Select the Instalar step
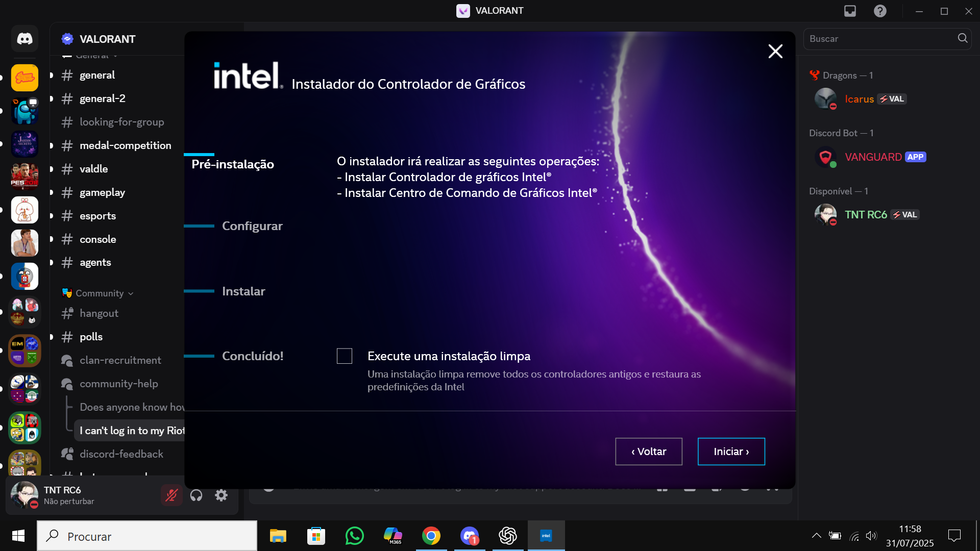Screen dimensions: 980x551 click(x=243, y=291)
